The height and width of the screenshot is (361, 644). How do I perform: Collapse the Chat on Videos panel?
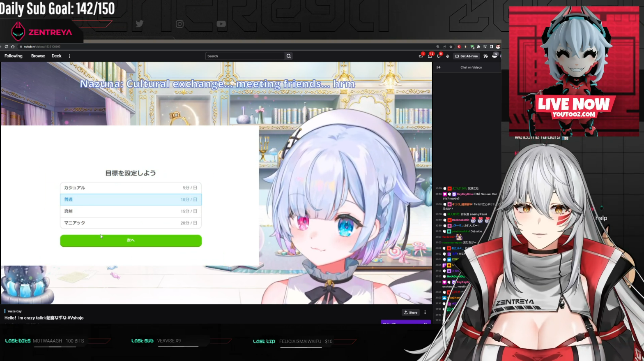click(439, 67)
